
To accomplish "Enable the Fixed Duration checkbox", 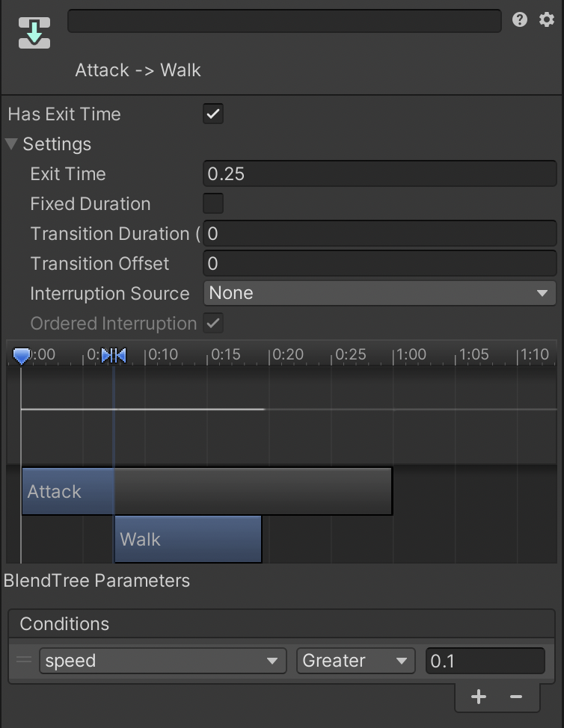I will tap(213, 204).
